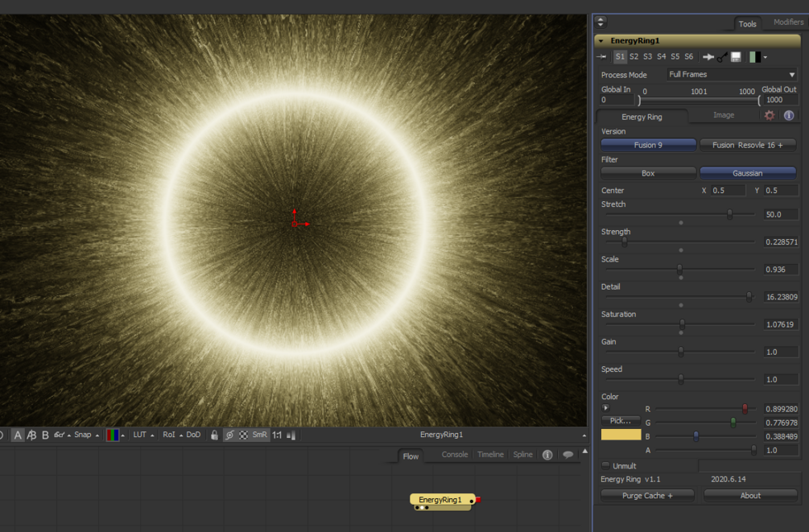Open the yellow color swatch
The image size is (809, 532).
(x=621, y=435)
